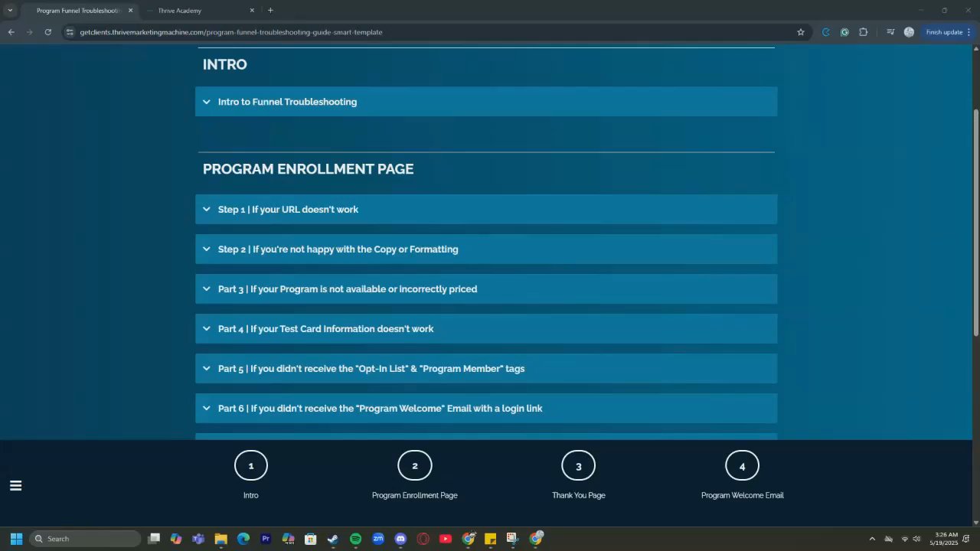
Task: Click the 'INTRO' heading
Action: coord(224,64)
